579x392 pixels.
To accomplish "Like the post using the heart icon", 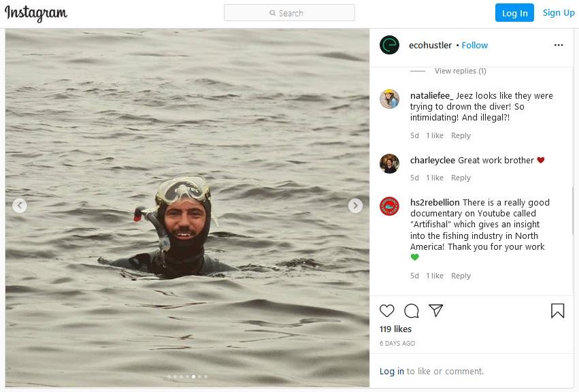I will click(x=387, y=311).
